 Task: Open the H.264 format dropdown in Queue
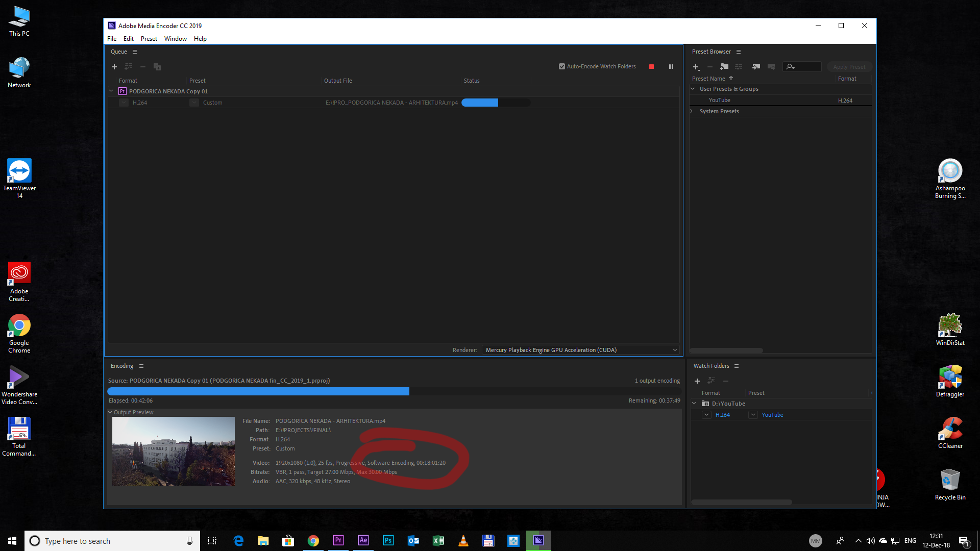click(x=124, y=103)
